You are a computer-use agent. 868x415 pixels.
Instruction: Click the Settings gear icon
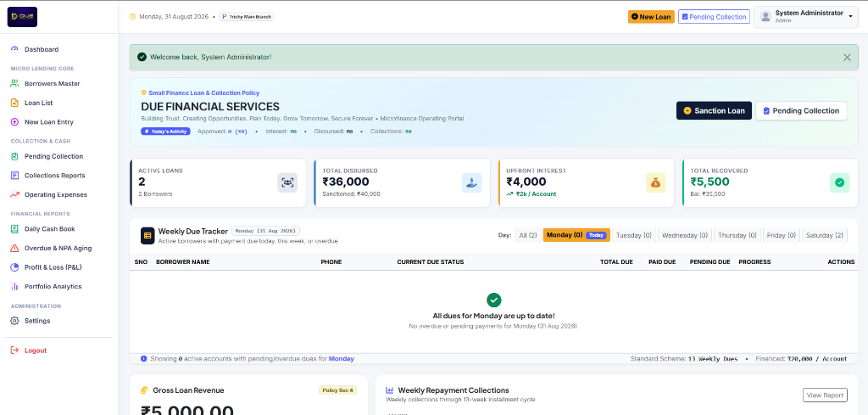click(14, 321)
